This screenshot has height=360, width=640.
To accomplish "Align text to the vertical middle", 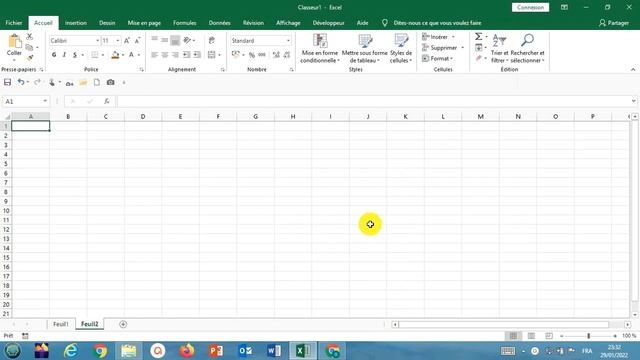I will tap(165, 40).
